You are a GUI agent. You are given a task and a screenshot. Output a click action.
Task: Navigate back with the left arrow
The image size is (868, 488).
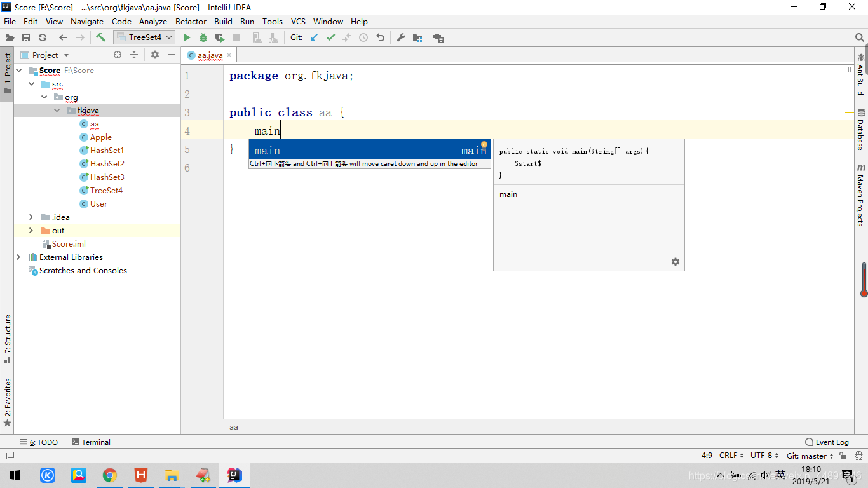pos(63,37)
